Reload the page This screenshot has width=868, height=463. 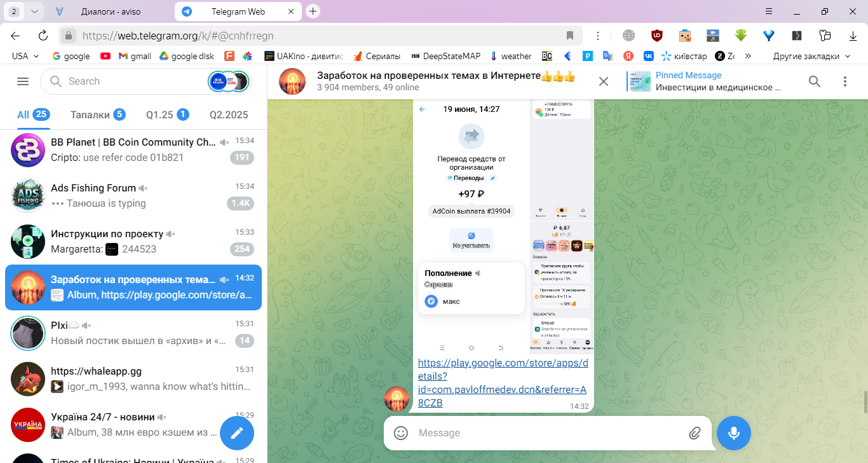[43, 36]
